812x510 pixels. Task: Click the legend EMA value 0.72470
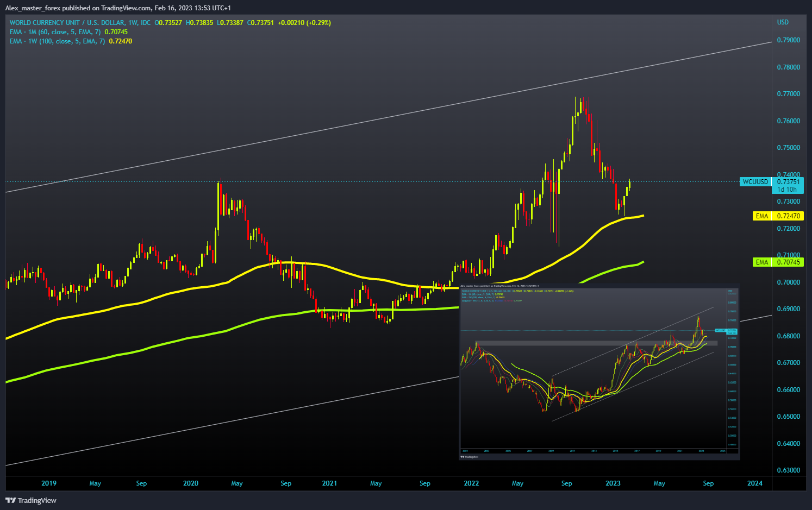(x=121, y=41)
